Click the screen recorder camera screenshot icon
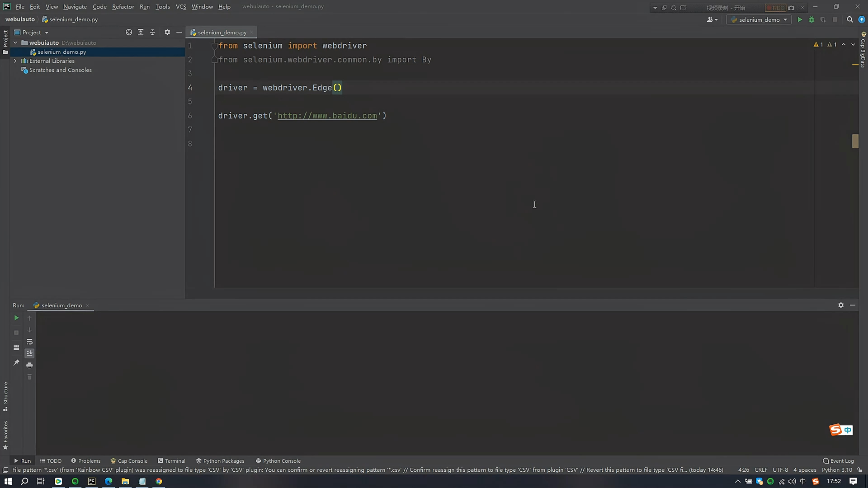The width and height of the screenshot is (868, 488). (x=791, y=8)
